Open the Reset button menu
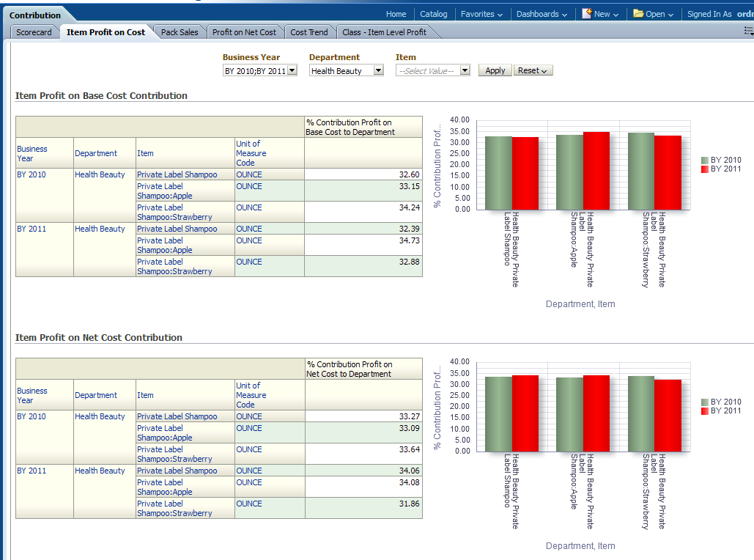 click(x=533, y=71)
